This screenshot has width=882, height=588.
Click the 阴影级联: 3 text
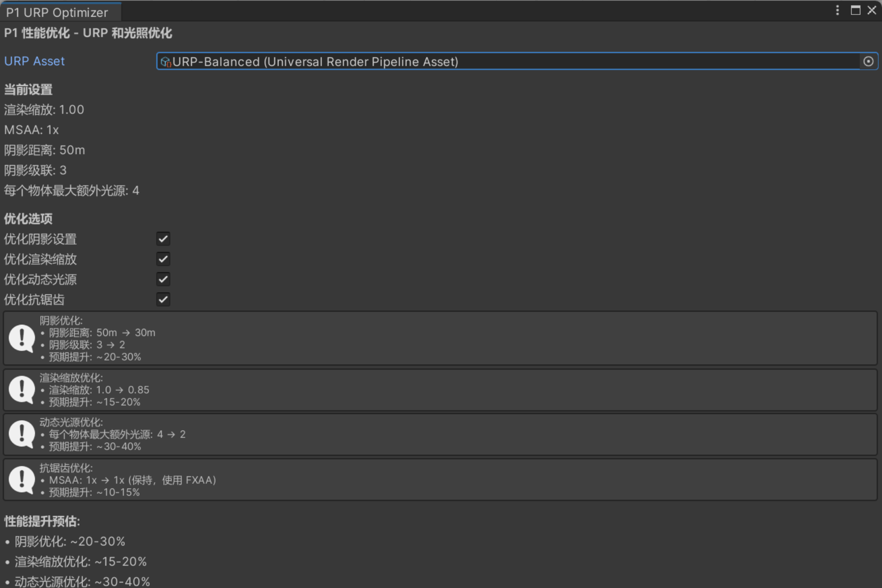click(x=35, y=171)
